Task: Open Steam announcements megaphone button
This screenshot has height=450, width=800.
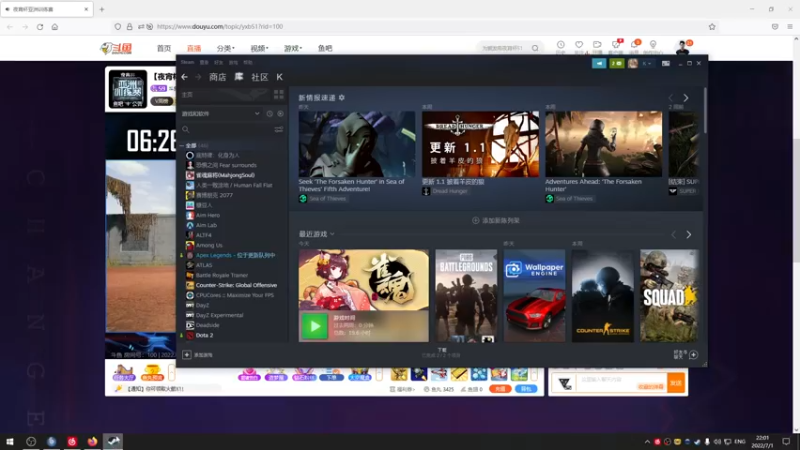Action: pyautogui.click(x=599, y=63)
